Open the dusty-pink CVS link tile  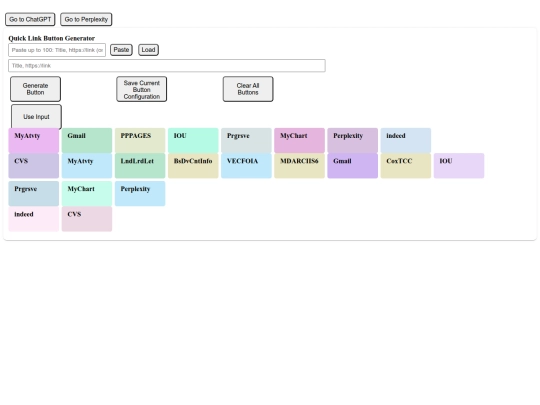87,219
